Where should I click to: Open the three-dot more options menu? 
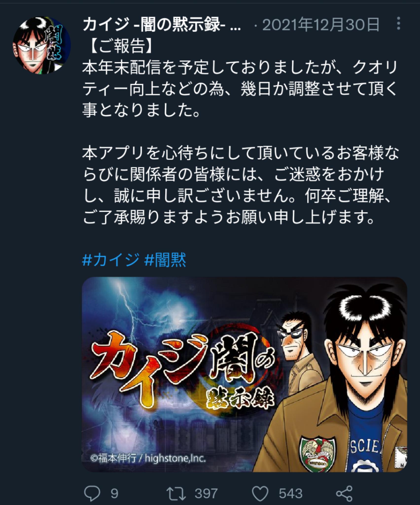(399, 24)
